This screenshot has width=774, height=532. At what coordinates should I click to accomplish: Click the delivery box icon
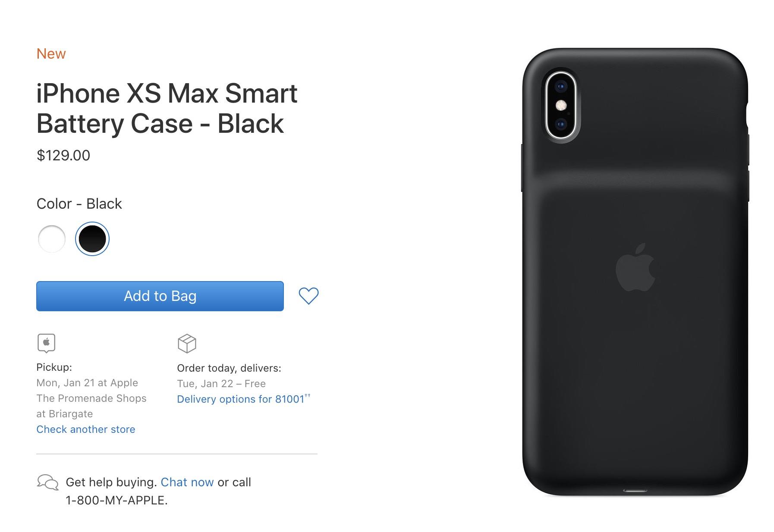click(187, 343)
